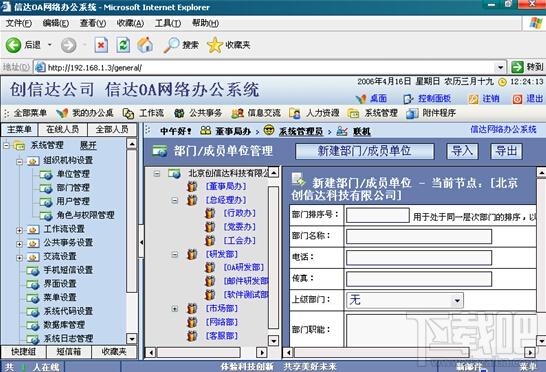Click splitter arrow to hide sidebar
Viewport: 546px width, 372px height.
point(141,242)
